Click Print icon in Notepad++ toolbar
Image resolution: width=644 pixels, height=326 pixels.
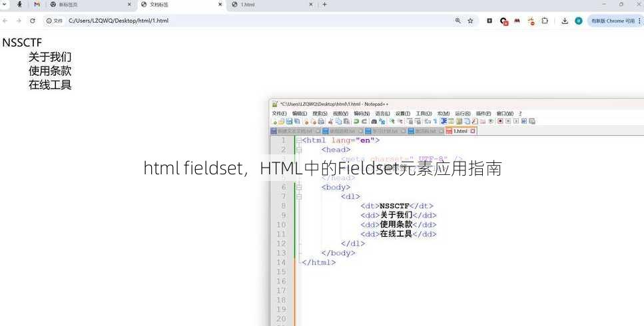click(x=321, y=121)
